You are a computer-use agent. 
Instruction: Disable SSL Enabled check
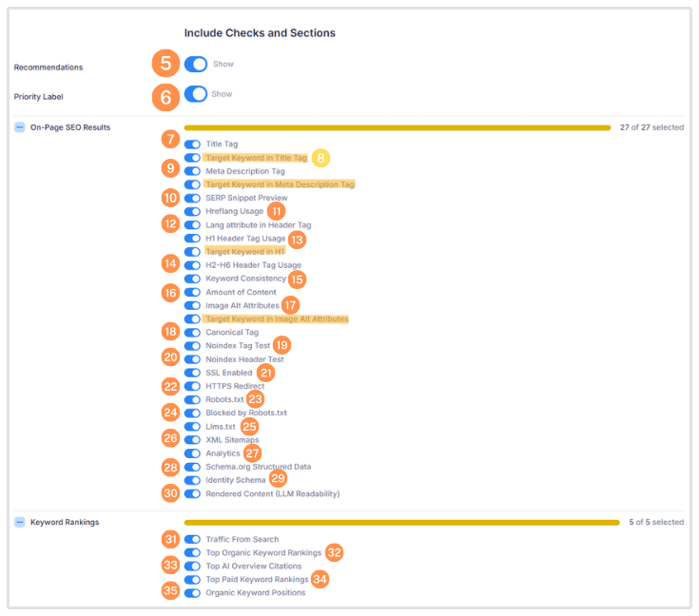click(192, 373)
